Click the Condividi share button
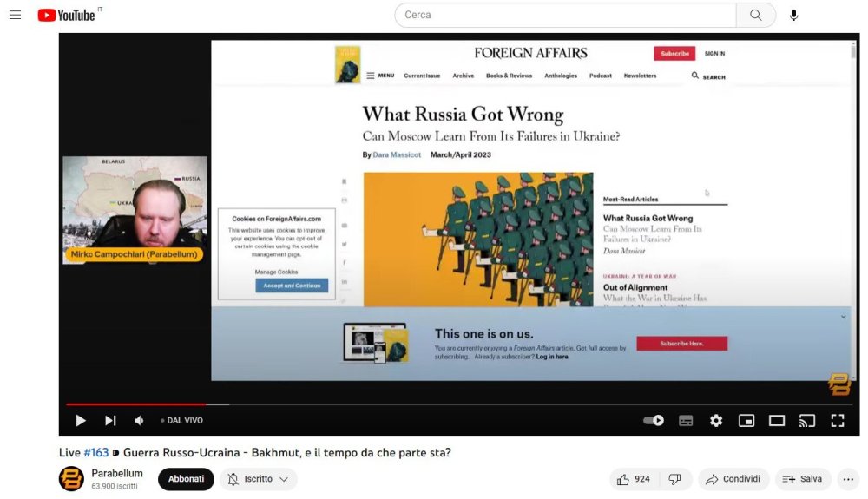 click(733, 479)
